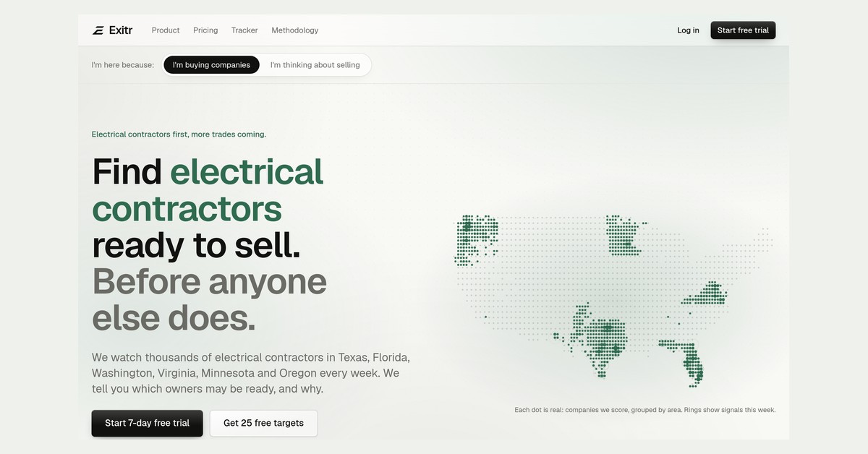The height and width of the screenshot is (454, 868).
Task: Open the Product menu item
Action: (166, 30)
